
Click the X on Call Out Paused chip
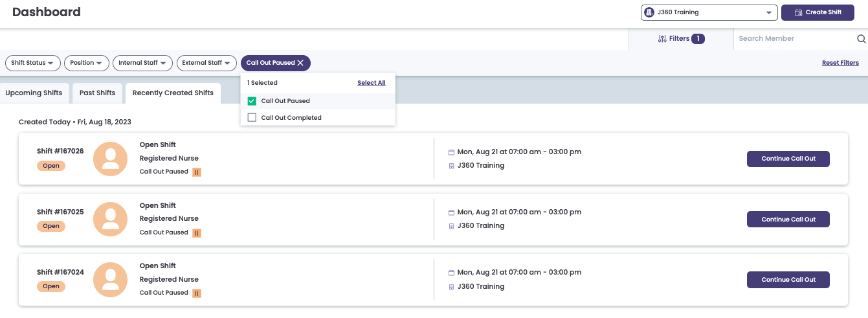click(x=300, y=63)
